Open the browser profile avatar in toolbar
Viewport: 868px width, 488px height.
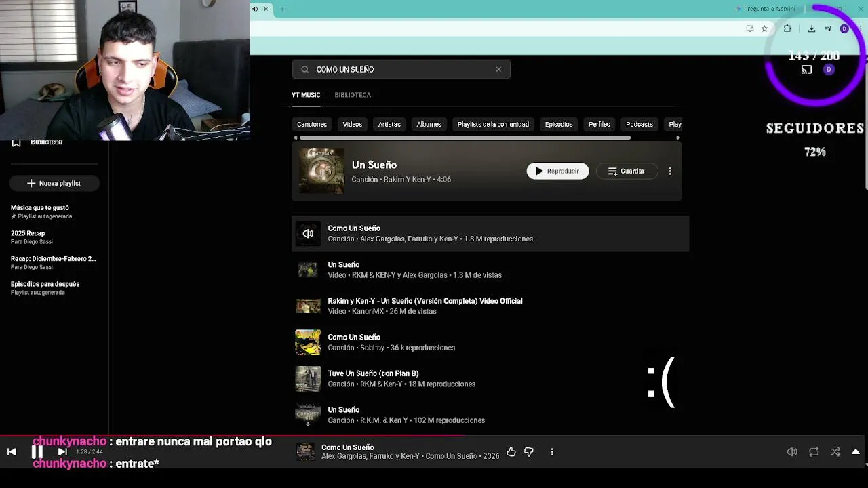[844, 28]
